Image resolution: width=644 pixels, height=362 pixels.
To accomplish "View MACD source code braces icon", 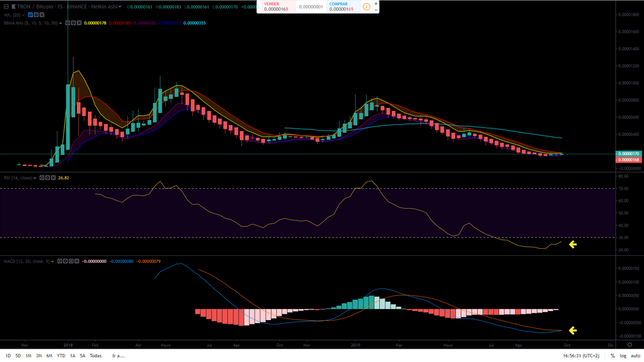I will [71, 261].
